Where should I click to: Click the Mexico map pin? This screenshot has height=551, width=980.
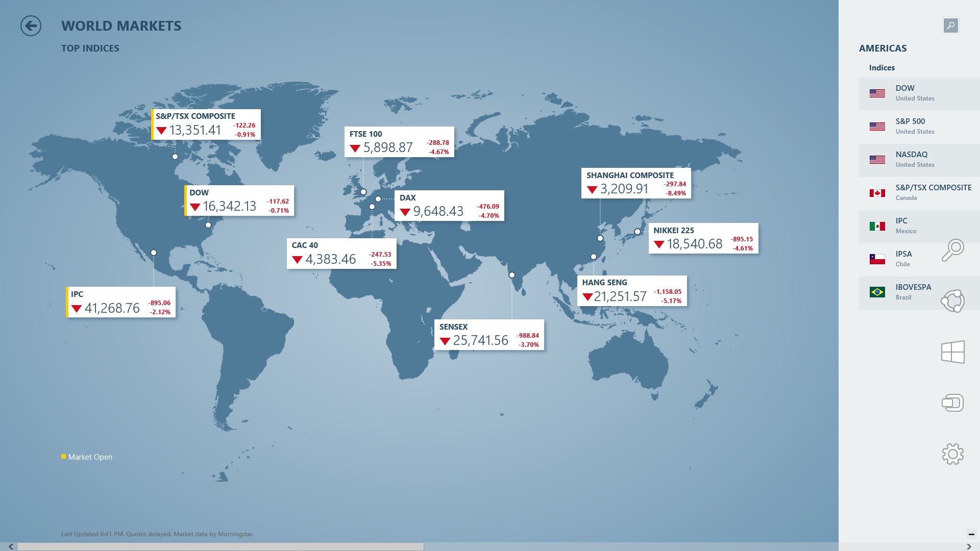click(154, 253)
